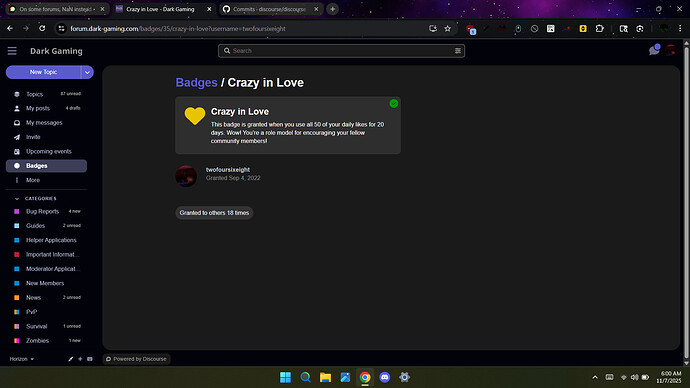Click the blocked-circle extension icon

534,29
